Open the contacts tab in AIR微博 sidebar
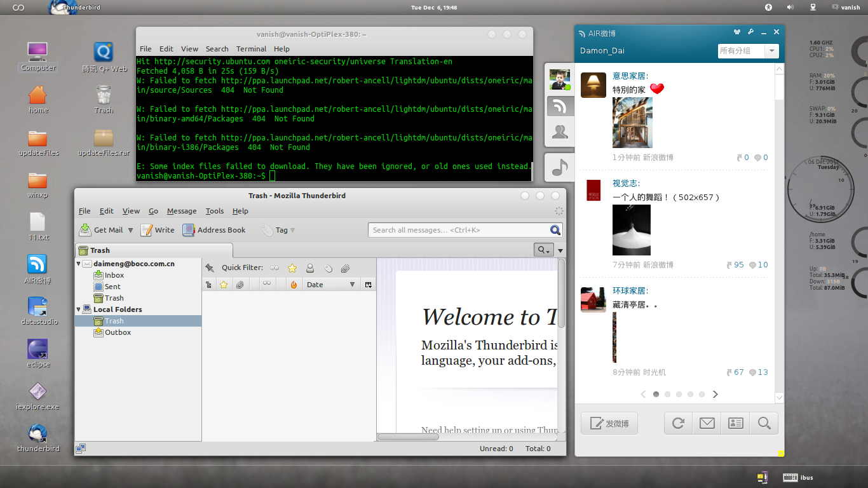 click(560, 132)
